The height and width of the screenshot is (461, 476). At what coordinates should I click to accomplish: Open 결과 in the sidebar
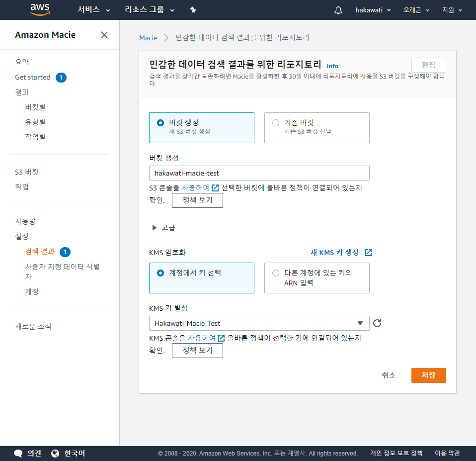pos(22,92)
